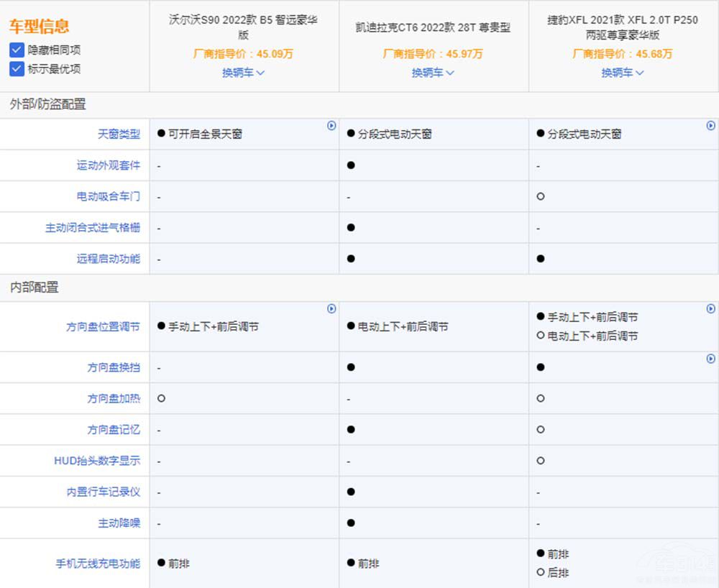
Task: Open 换辆车 dropdown under Jaguar XFL
Action: [621, 73]
